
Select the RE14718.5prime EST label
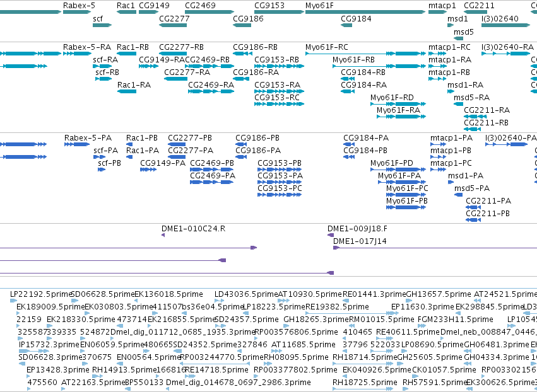[216, 370]
